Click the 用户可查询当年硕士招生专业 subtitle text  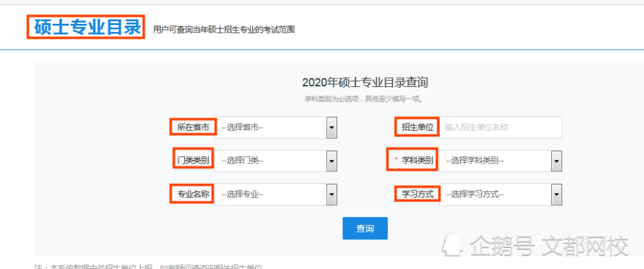tap(224, 30)
